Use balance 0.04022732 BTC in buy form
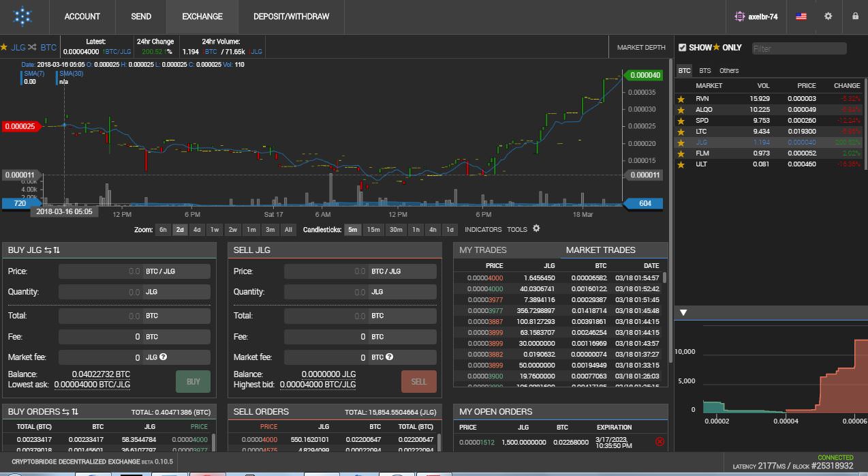 pos(101,374)
